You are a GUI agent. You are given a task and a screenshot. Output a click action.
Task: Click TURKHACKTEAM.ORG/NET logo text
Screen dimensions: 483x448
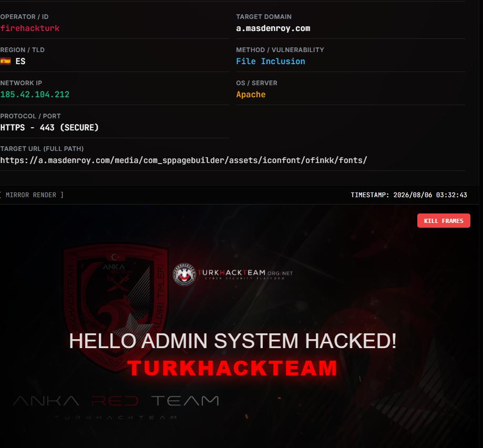point(245,274)
